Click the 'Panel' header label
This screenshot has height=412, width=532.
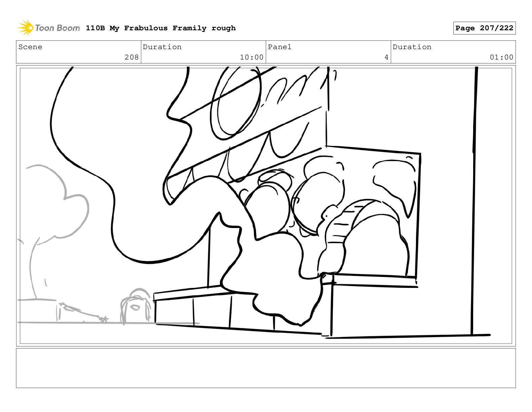280,47
